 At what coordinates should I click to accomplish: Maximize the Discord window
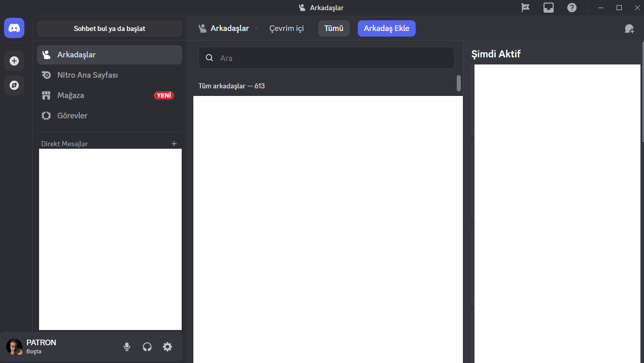[619, 8]
